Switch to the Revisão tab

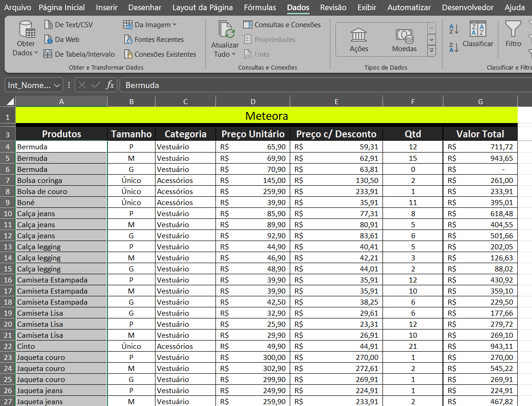click(x=333, y=7)
